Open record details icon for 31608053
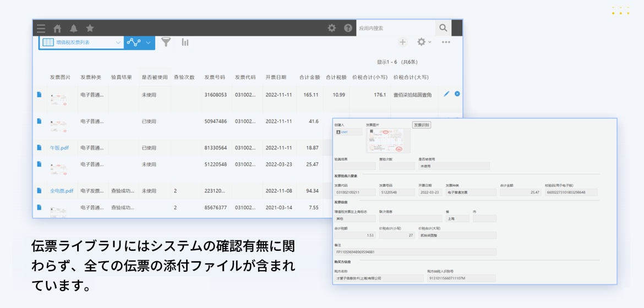 (40, 95)
